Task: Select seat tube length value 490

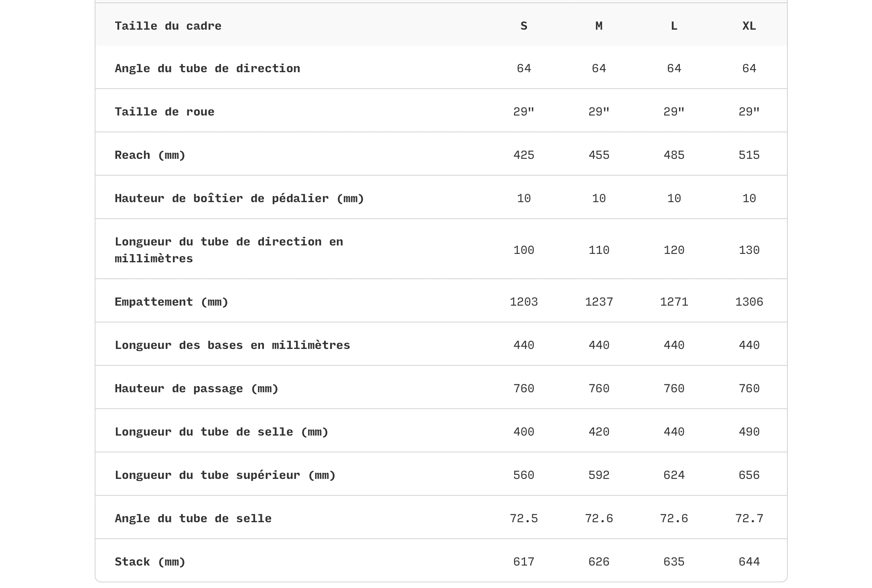Action: point(749,432)
